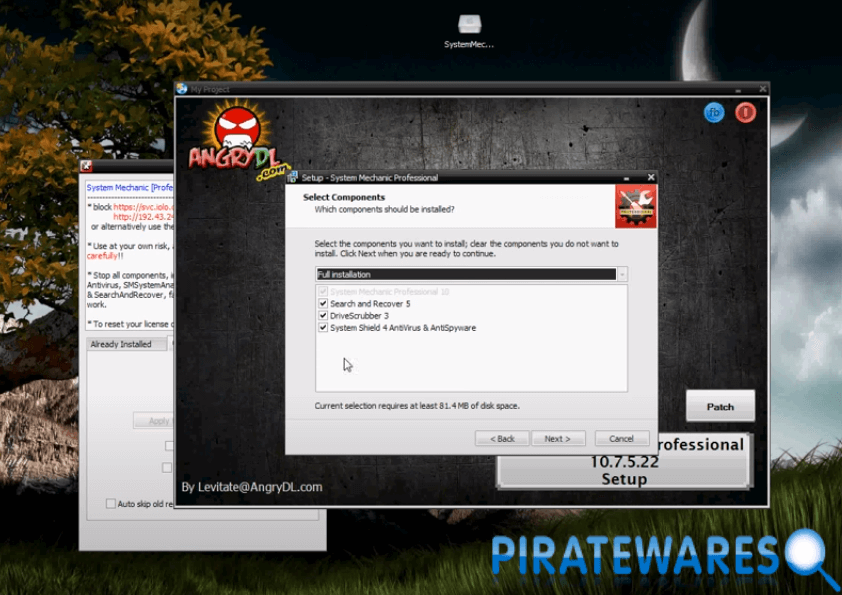Click the installation type dropdown arrow
Screen dimensions: 842x595
pyautogui.click(x=622, y=274)
